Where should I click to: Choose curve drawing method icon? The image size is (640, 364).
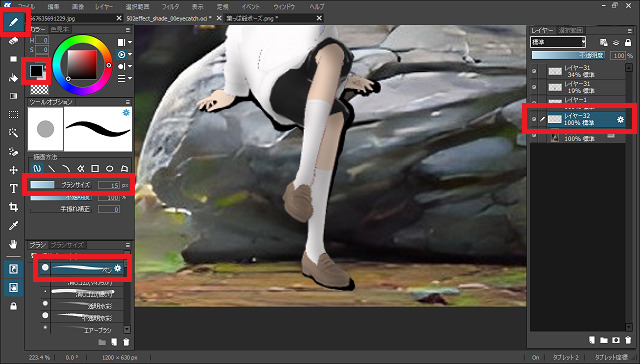(66, 168)
